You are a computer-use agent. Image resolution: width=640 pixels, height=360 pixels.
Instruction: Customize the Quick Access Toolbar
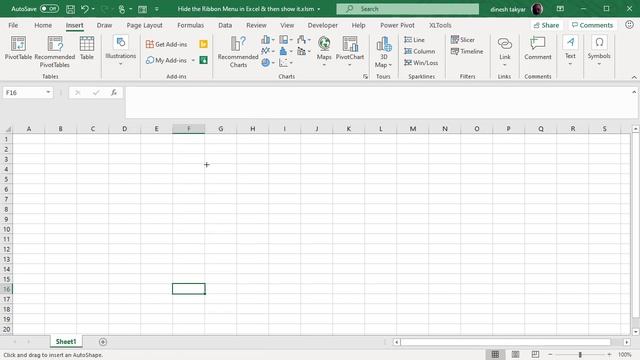[156, 9]
